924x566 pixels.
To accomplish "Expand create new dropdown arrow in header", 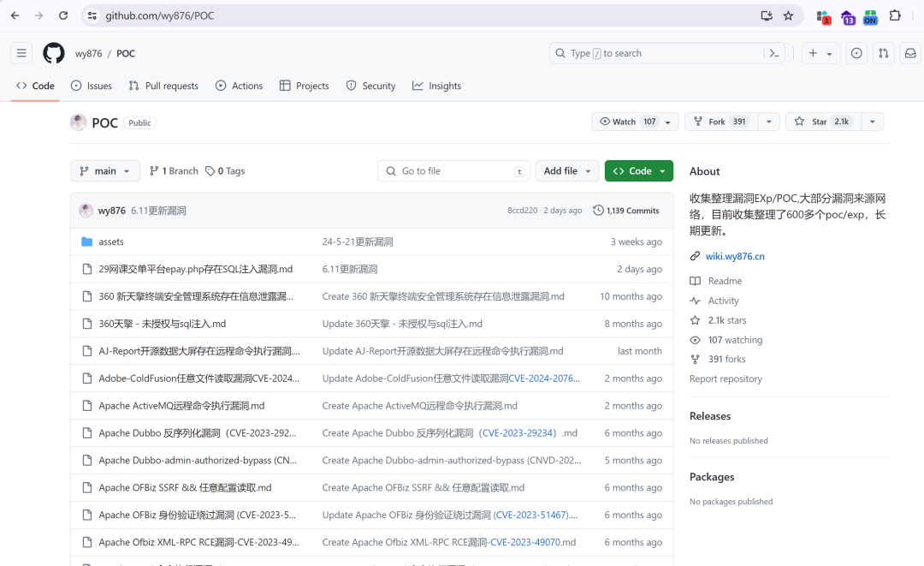I will (x=829, y=54).
